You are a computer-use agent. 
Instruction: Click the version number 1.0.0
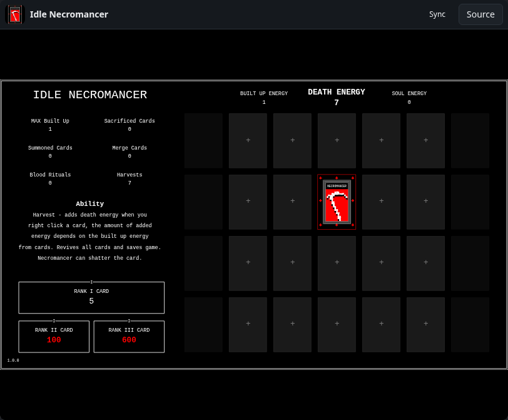[x=13, y=361]
